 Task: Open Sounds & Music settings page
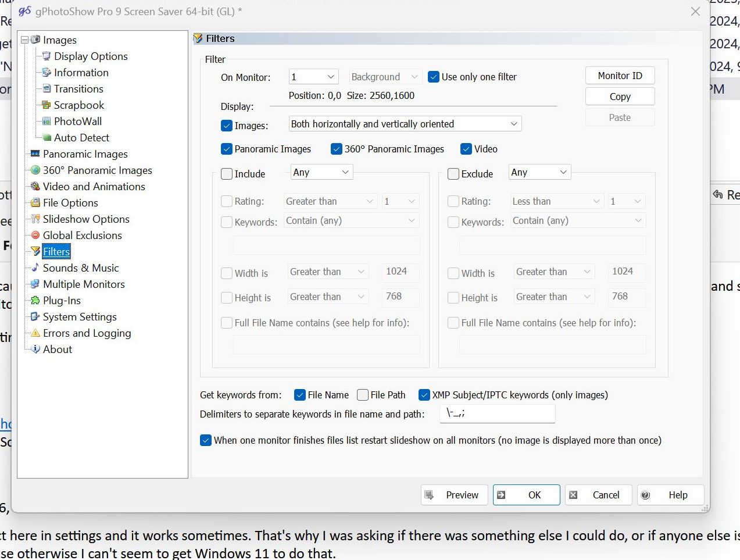81,268
